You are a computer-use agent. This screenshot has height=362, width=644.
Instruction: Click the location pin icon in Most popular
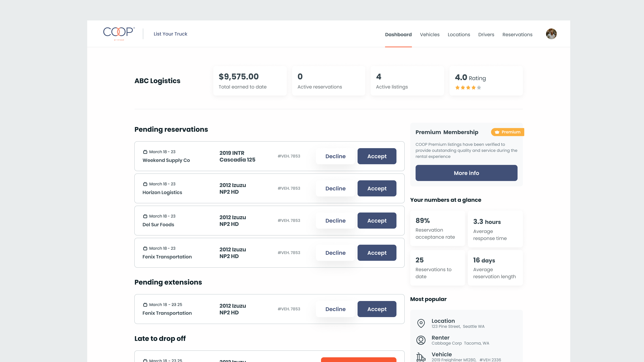click(x=421, y=323)
